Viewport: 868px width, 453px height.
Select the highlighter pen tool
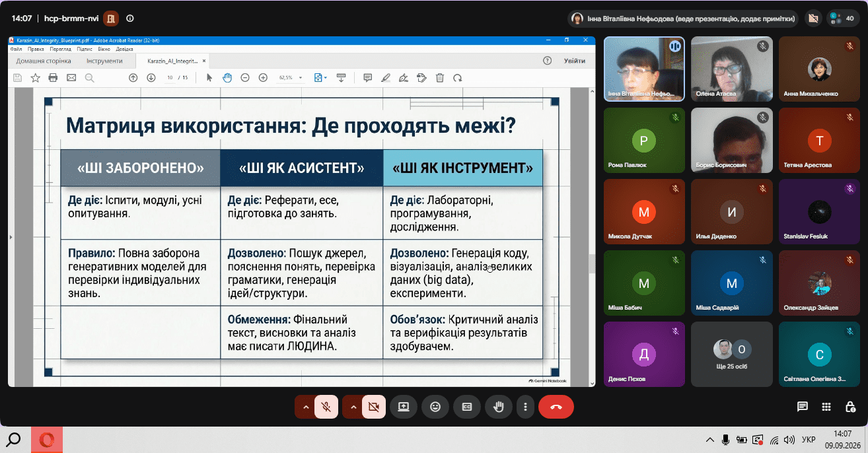point(386,78)
